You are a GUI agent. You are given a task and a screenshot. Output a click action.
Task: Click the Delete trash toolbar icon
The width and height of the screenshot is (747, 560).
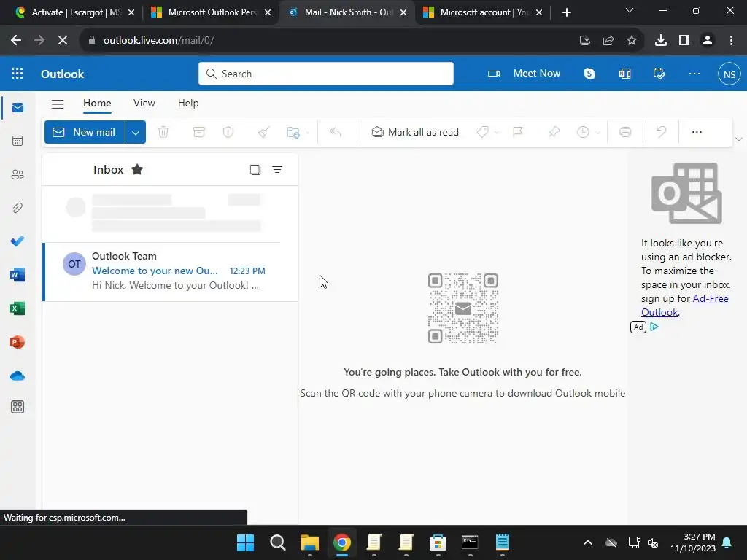coord(163,132)
